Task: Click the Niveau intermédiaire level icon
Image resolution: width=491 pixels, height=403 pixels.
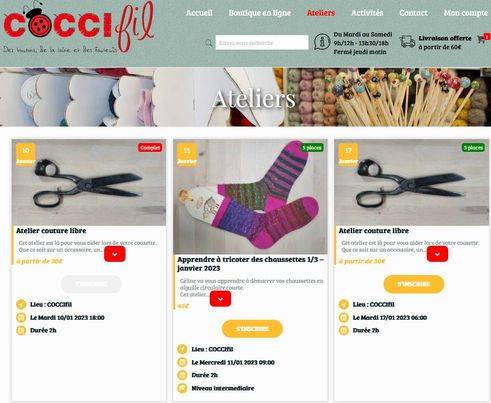Action: [182, 388]
